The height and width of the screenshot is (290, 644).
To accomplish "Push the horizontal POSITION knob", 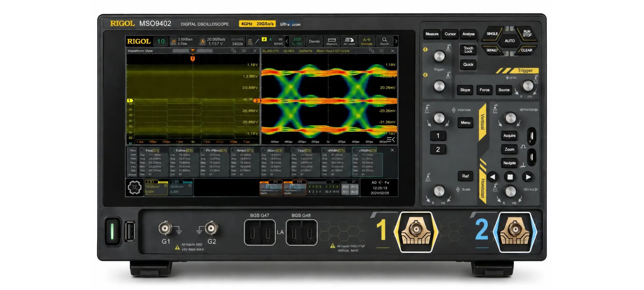I will tap(510, 118).
